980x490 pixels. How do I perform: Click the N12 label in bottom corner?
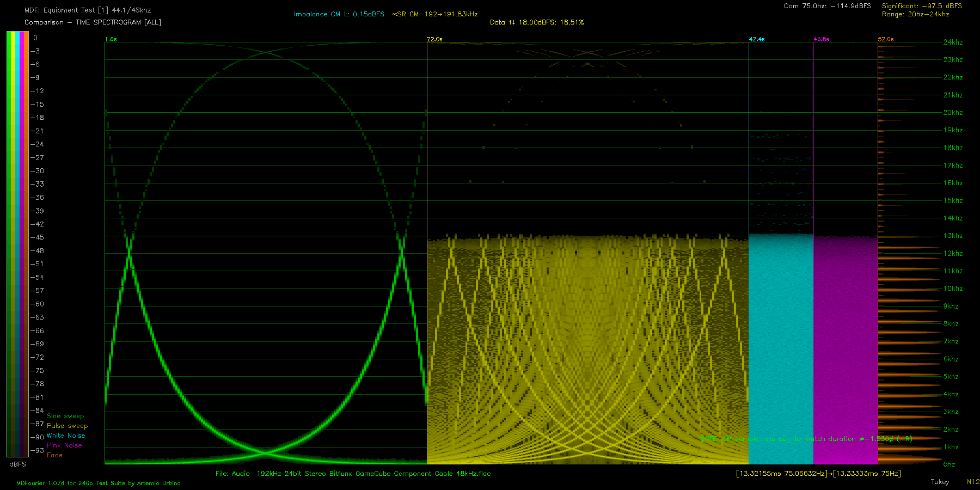click(x=972, y=482)
